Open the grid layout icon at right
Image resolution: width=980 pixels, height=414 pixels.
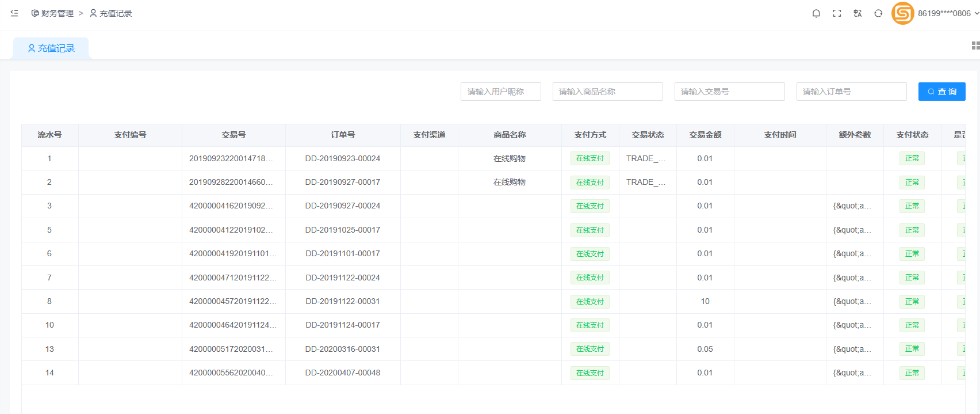click(975, 45)
